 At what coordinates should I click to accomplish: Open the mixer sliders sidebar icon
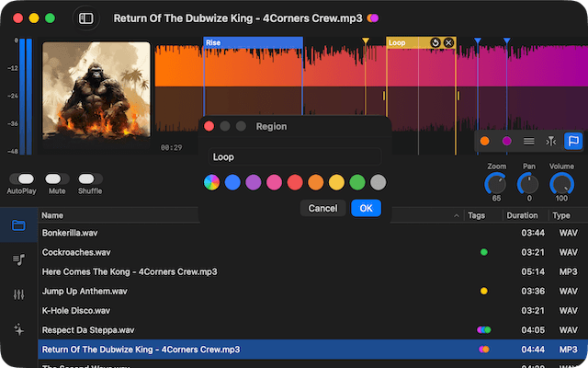pyautogui.click(x=18, y=294)
